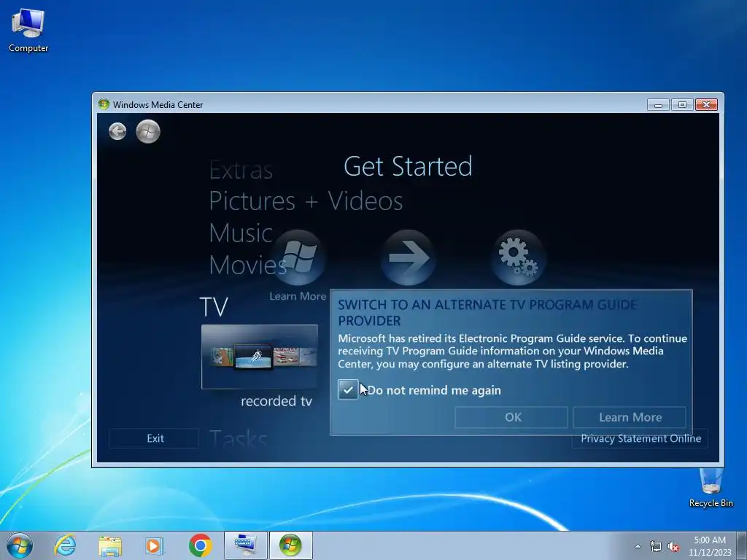The width and height of the screenshot is (747, 560).
Task: Minimize the Windows Media Center window
Action: coord(658,105)
